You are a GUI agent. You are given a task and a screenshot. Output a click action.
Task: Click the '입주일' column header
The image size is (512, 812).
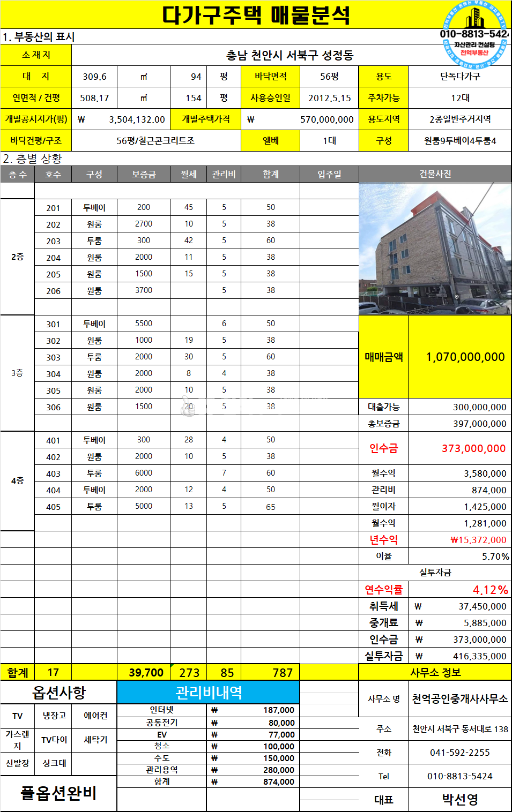click(x=329, y=175)
